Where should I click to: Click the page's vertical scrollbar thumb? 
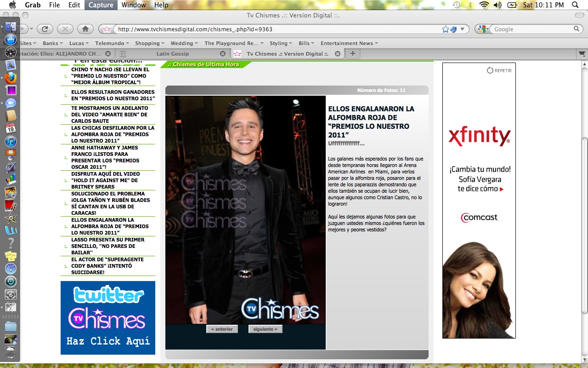(x=584, y=225)
